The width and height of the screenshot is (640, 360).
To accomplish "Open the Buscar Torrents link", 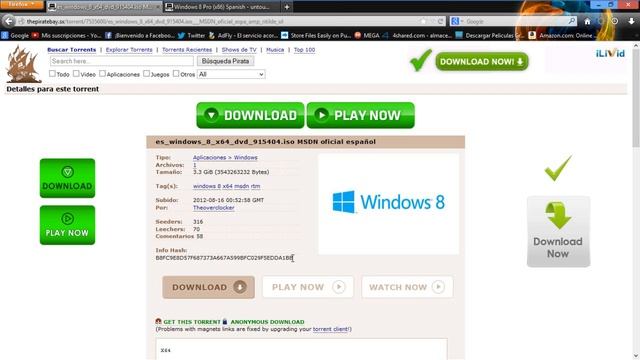I will pos(71,50).
